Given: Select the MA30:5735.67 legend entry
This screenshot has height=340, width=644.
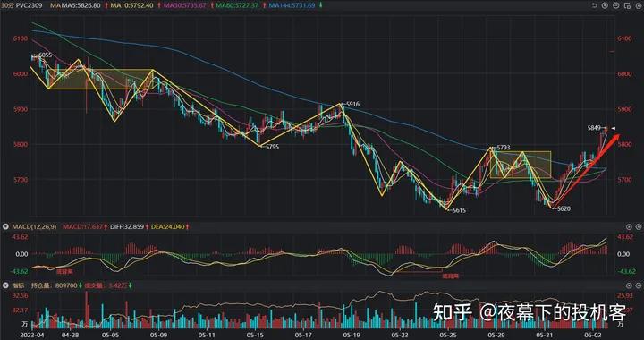Looking at the screenshot, I should coord(185,5).
